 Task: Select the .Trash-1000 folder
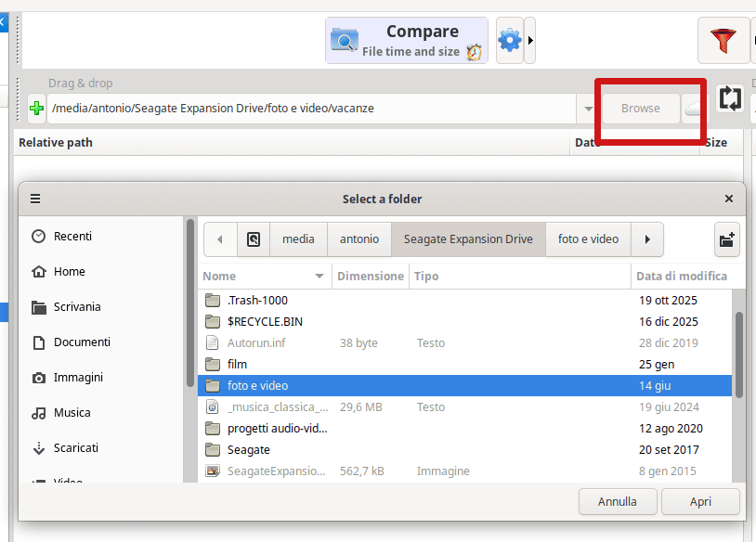pyautogui.click(x=464, y=300)
